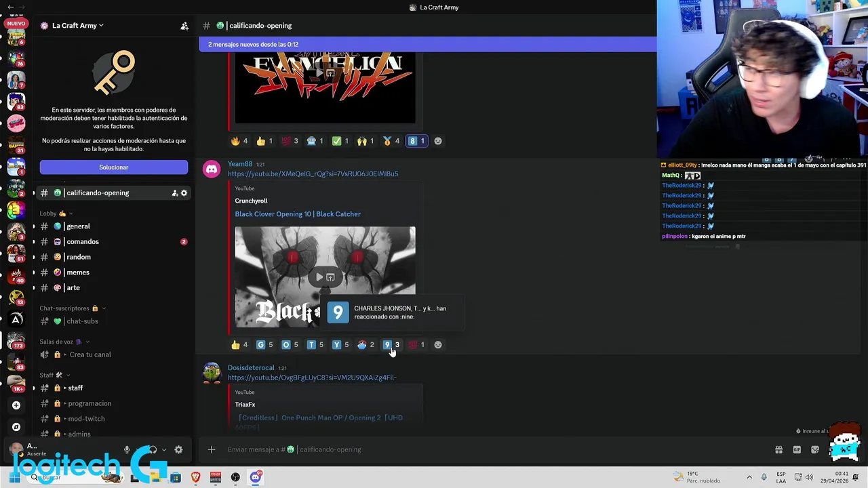Toggle the O letter reaction
868x488 pixels.
(x=290, y=345)
